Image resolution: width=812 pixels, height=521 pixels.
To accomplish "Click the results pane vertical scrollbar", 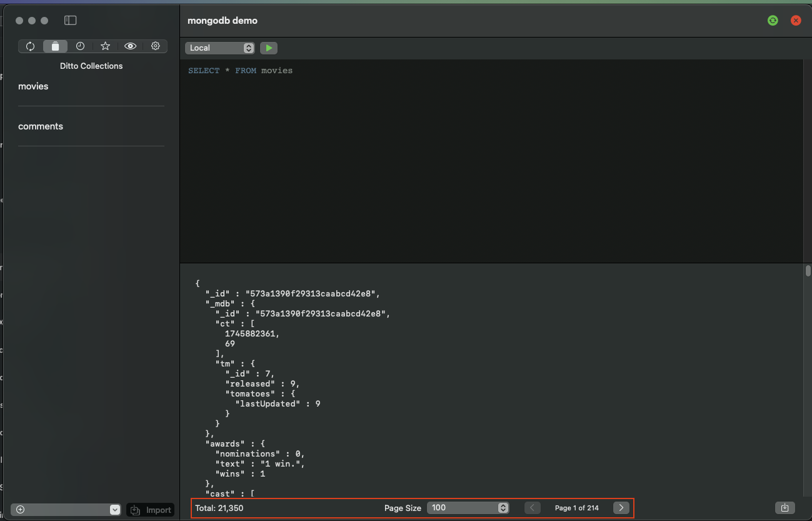I will 808,271.
